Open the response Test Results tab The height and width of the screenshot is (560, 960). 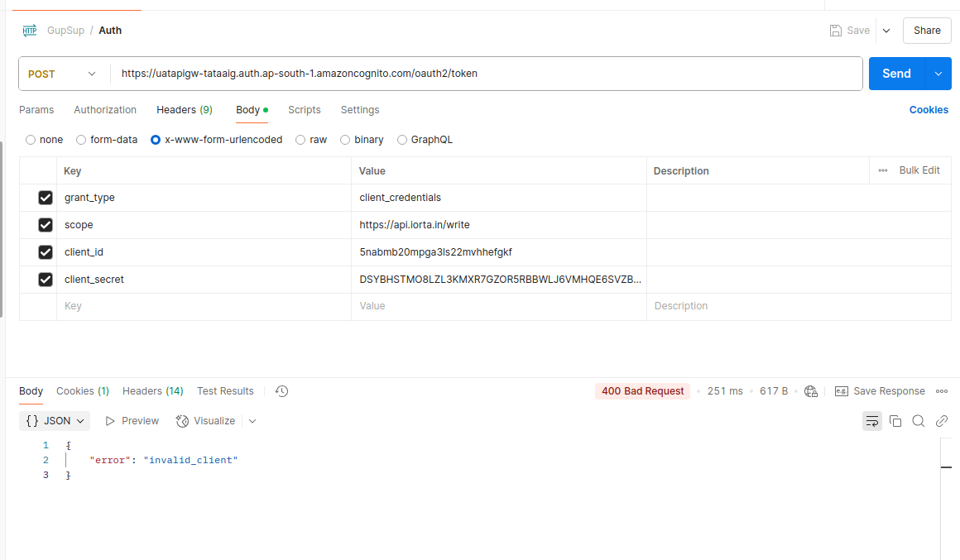(225, 391)
